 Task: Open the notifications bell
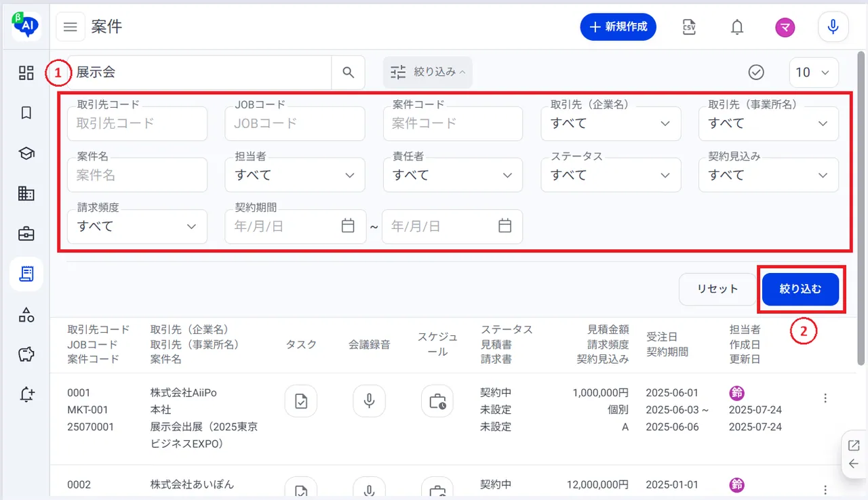click(737, 27)
